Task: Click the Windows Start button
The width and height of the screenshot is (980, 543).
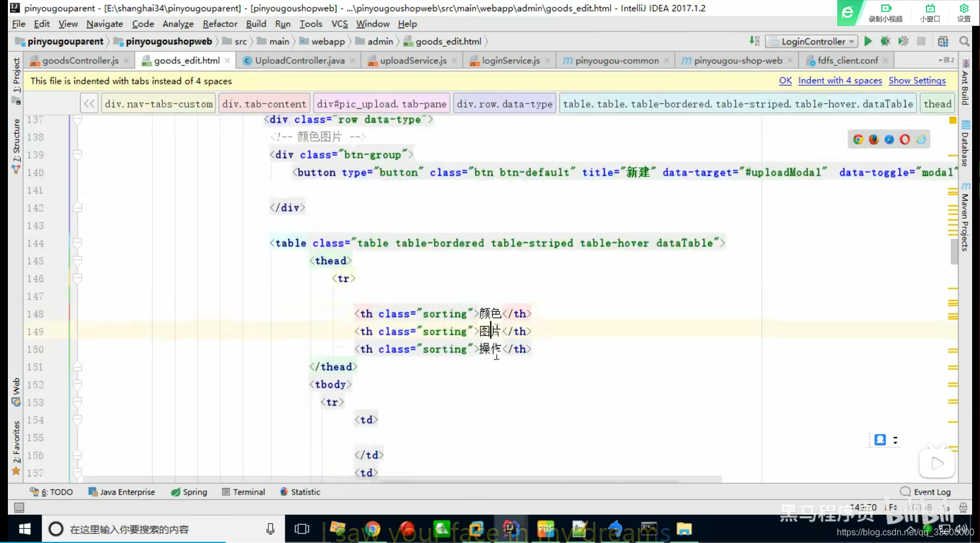Action: 24,529
